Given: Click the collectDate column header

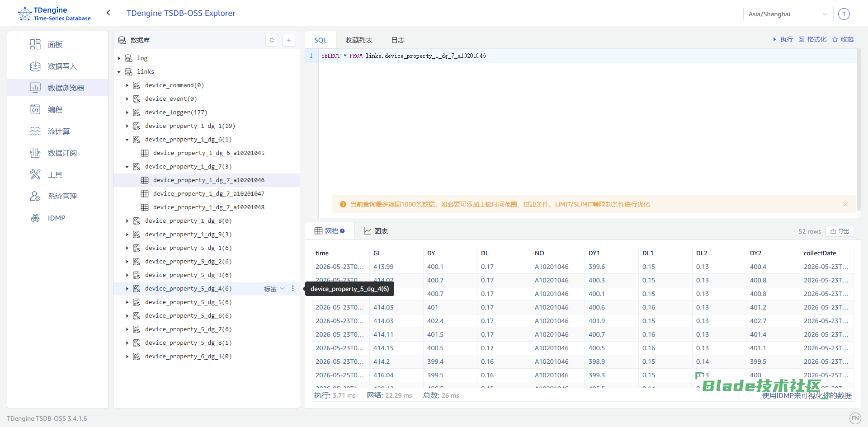Looking at the screenshot, I should tap(820, 253).
